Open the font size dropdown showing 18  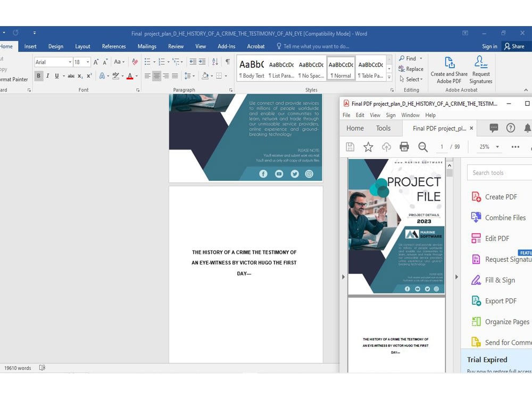[88, 62]
